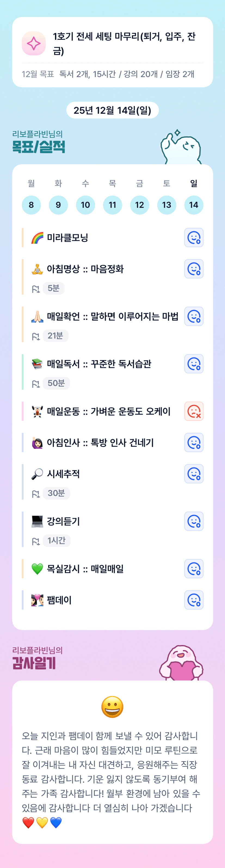Toggle the failed 매일운동 status face
This screenshot has height=868, width=225.
point(194,411)
